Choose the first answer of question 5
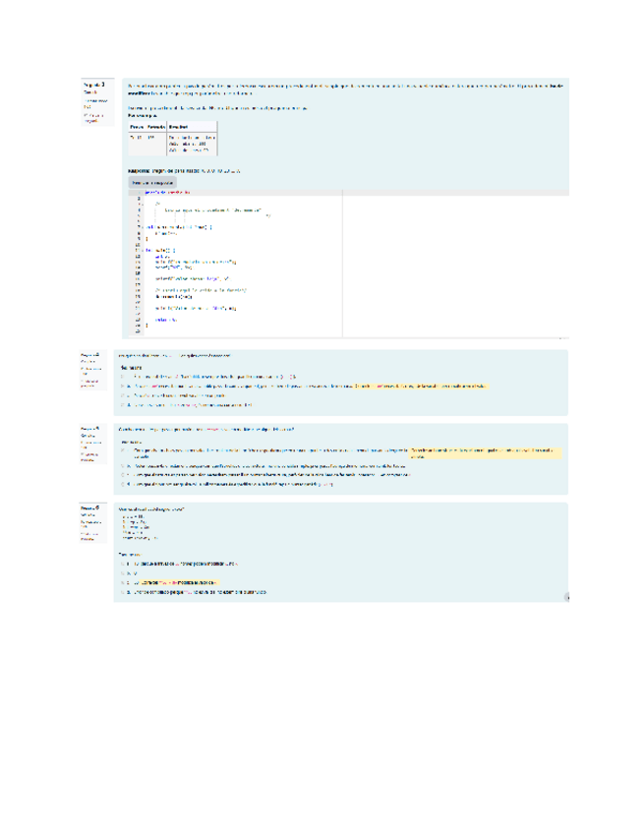 (x=121, y=451)
